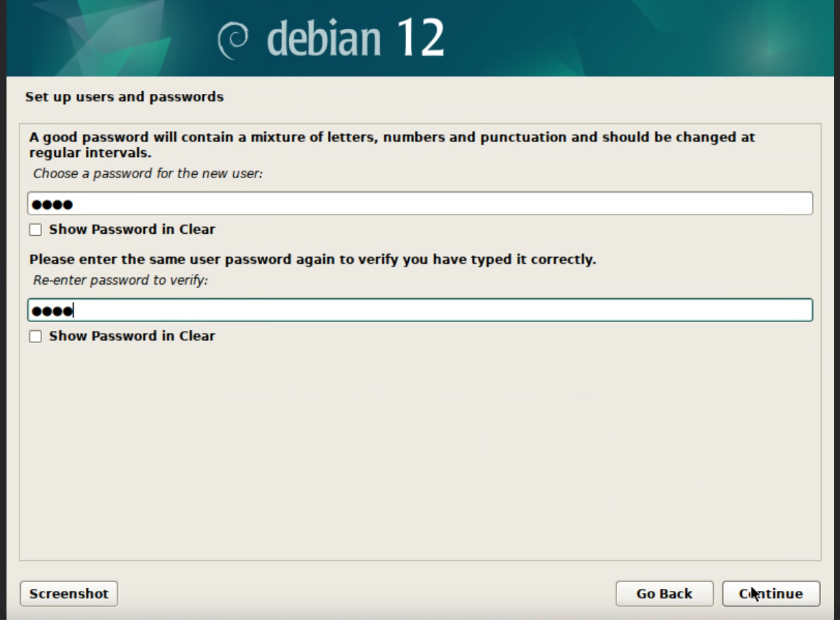
Task: Click the "debian" wordmark in banner
Action: tap(324, 38)
